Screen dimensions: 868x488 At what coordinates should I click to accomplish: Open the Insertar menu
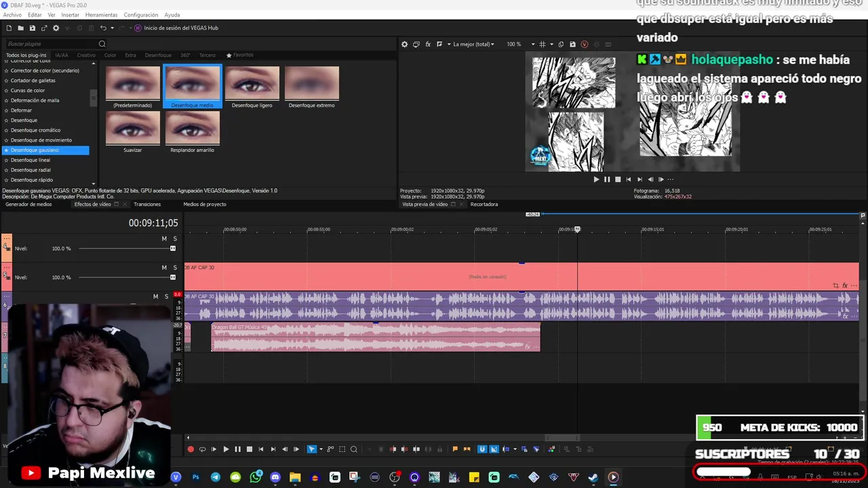tap(70, 15)
